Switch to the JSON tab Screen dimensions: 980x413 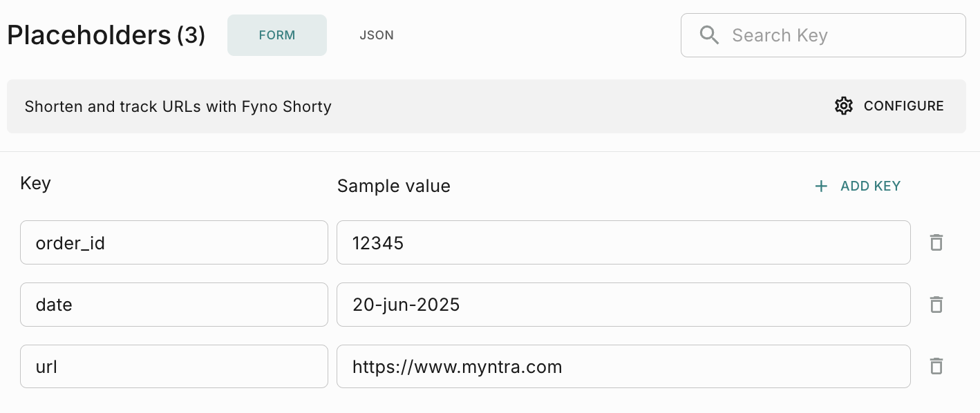coord(377,35)
